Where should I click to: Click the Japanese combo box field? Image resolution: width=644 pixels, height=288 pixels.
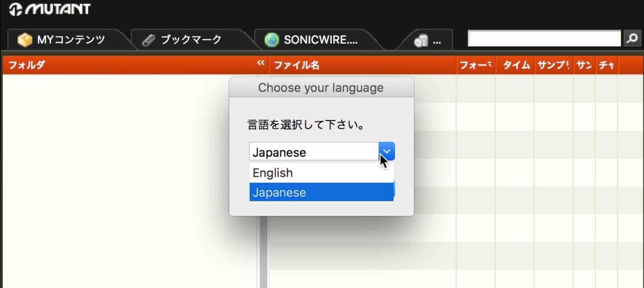click(x=314, y=152)
